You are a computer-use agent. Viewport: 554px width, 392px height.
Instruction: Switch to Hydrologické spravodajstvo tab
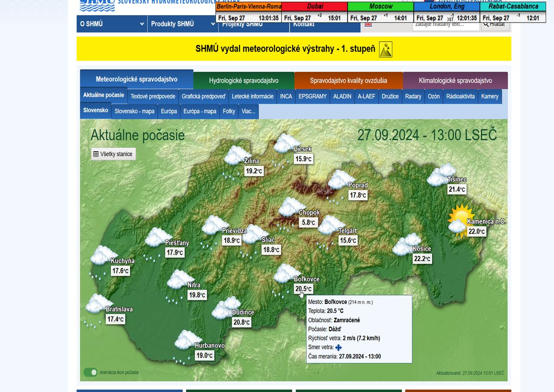click(243, 80)
